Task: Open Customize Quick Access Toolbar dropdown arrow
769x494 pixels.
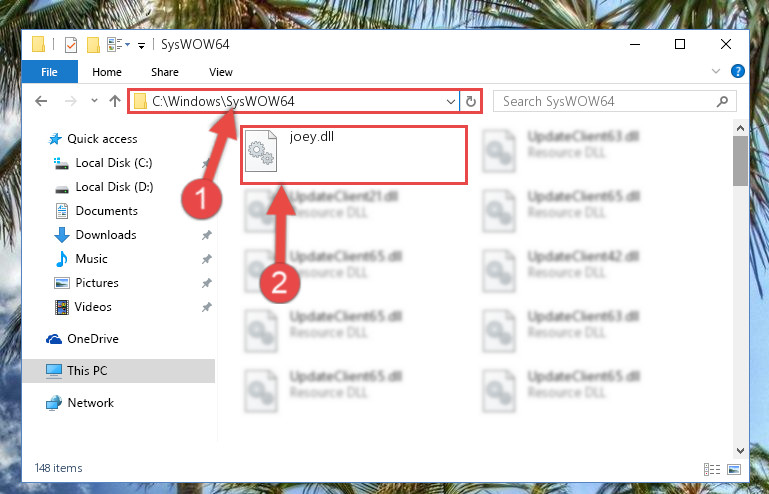Action: pyautogui.click(x=141, y=46)
